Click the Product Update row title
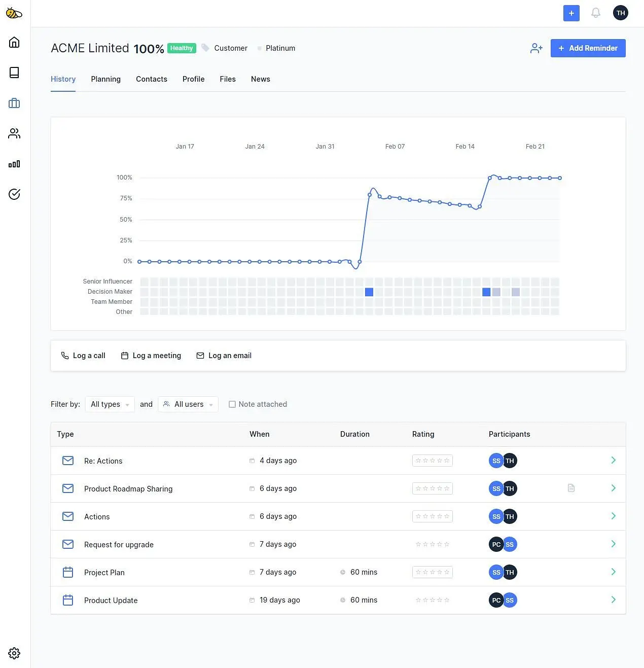Viewport: 644px width, 668px height. click(x=111, y=601)
